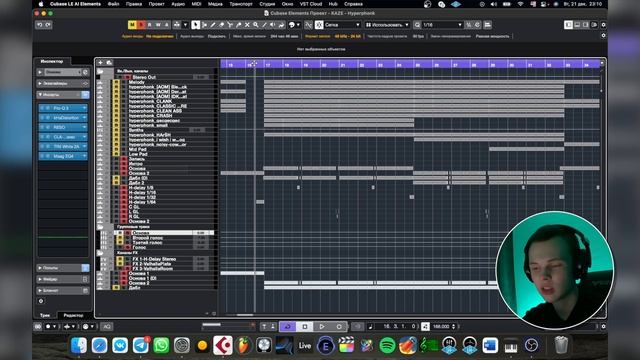Click the Add Track plus icon
Screen dimensions: 640x360
100,62
